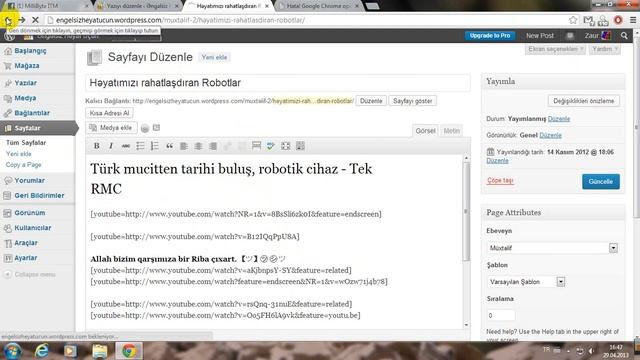This screenshot has width=640, height=360.
Task: Apply strikethrough formatting
Action: click(x=126, y=146)
